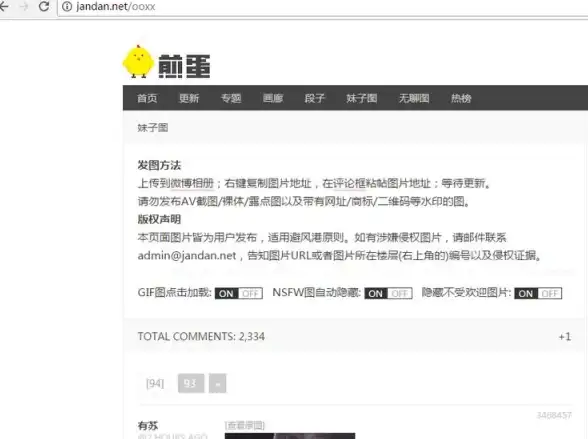
Task: Turn ON 隐藏不受欢迎图片
Action: point(526,294)
